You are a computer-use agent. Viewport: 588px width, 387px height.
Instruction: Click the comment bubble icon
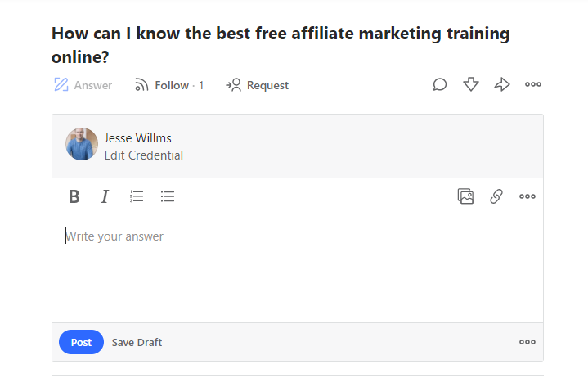click(439, 84)
